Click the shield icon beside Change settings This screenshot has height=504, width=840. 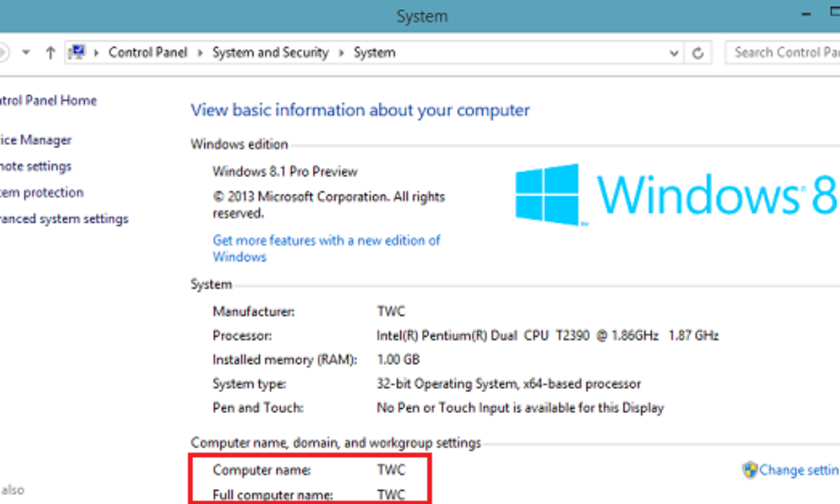(750, 470)
